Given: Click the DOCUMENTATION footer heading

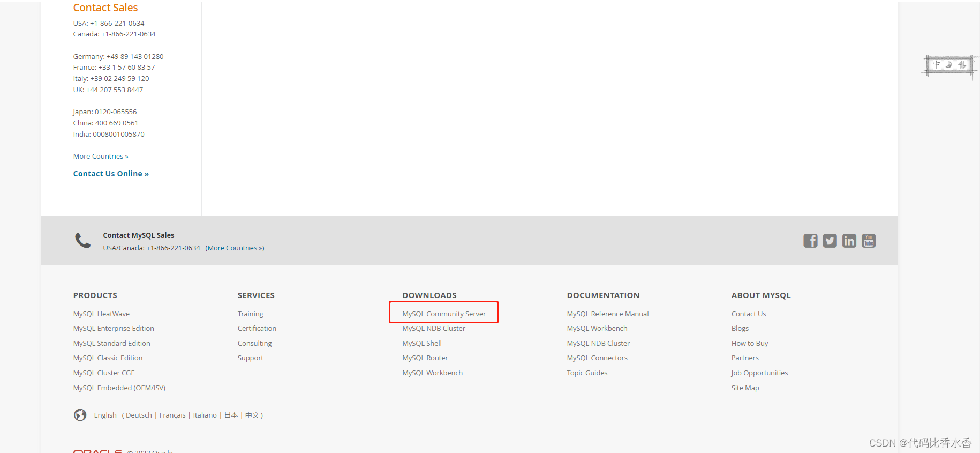Looking at the screenshot, I should pos(603,295).
